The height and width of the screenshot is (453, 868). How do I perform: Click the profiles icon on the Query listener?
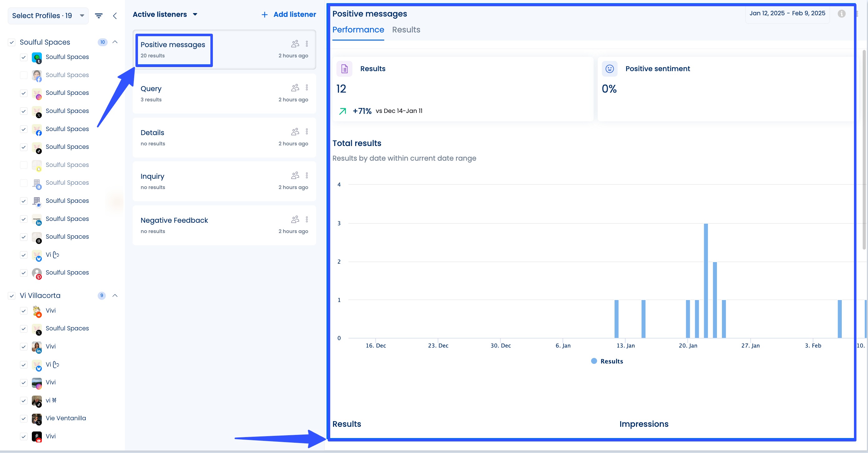(295, 87)
